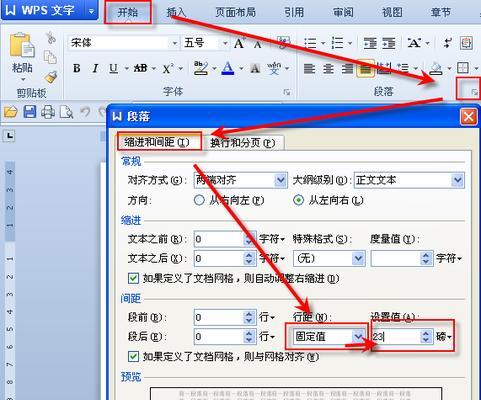The width and height of the screenshot is (481, 400).
Task: Select 从右向左 direction radio button
Action: [x=199, y=200]
